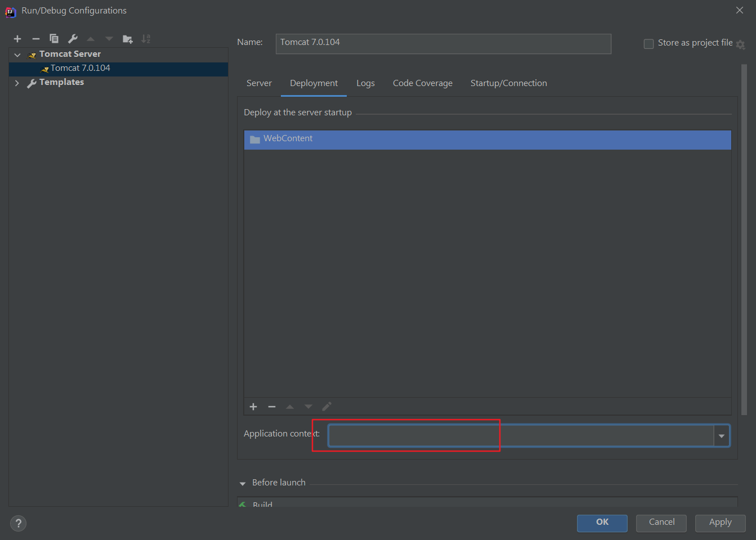Open edit templates wrench icon
This screenshot has height=540, width=756.
73,39
